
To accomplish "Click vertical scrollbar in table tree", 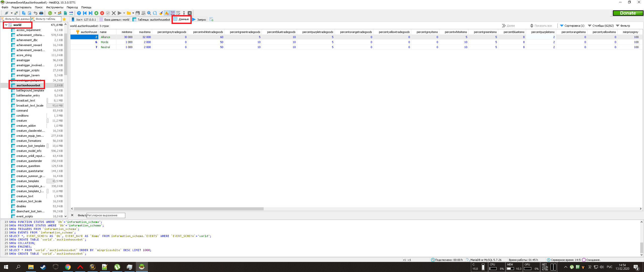I will (66, 54).
